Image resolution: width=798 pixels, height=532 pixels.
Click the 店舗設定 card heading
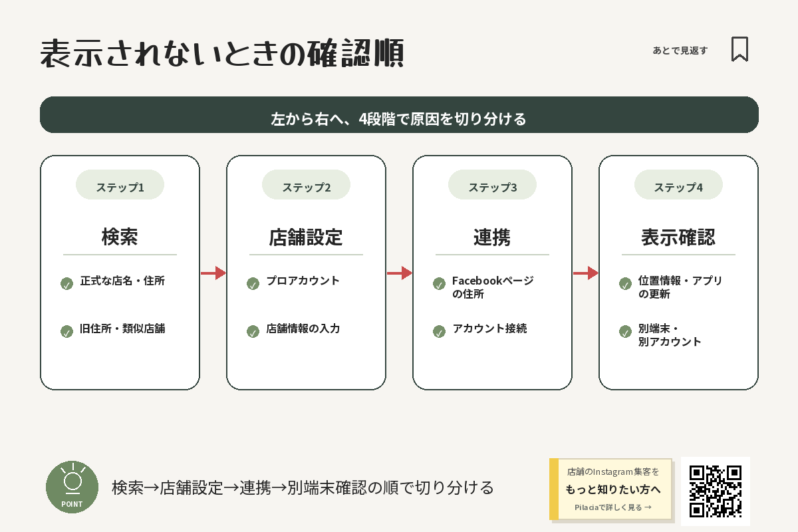pos(306,237)
